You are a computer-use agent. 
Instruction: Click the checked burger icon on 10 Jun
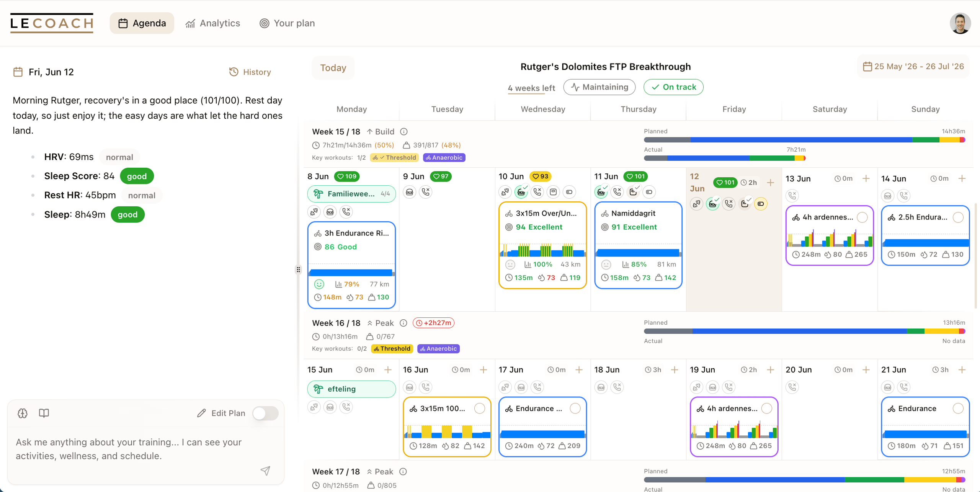point(521,192)
